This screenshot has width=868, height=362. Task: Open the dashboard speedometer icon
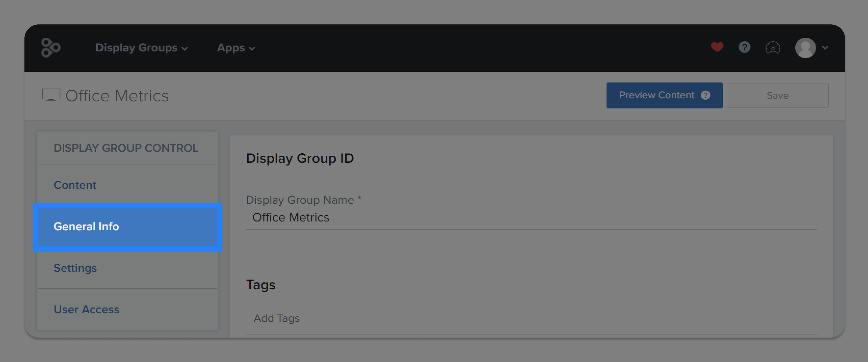[x=773, y=48]
